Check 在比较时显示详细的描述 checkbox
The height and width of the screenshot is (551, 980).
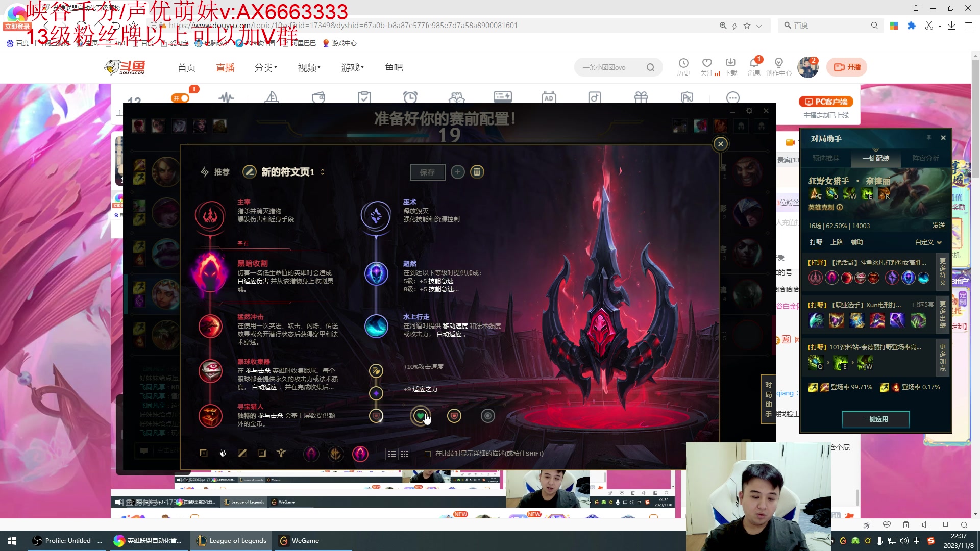click(428, 454)
